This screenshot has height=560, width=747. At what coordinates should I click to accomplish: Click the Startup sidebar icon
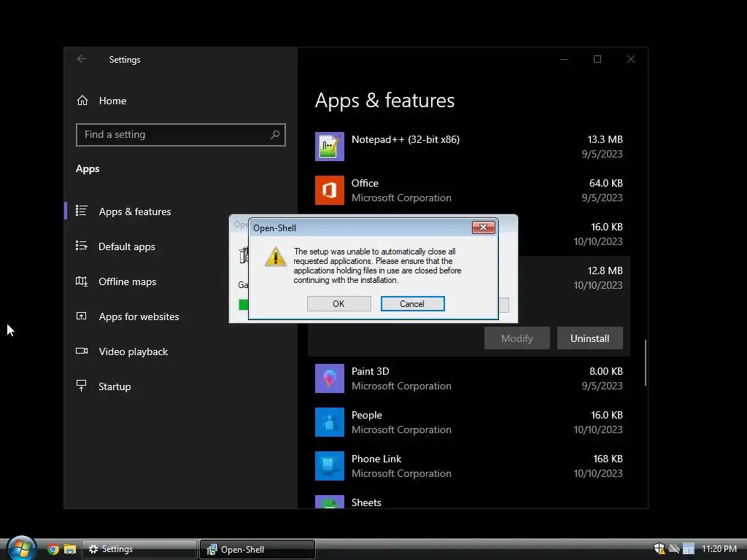(82, 386)
